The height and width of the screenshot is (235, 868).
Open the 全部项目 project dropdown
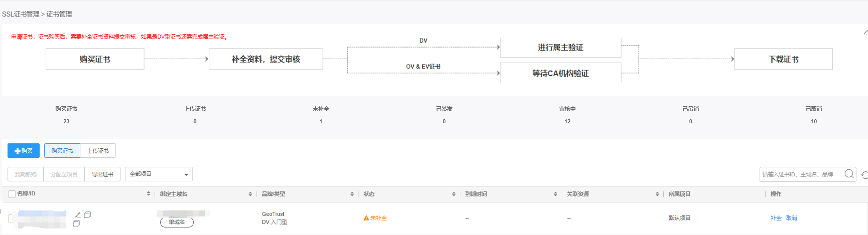tap(159, 174)
